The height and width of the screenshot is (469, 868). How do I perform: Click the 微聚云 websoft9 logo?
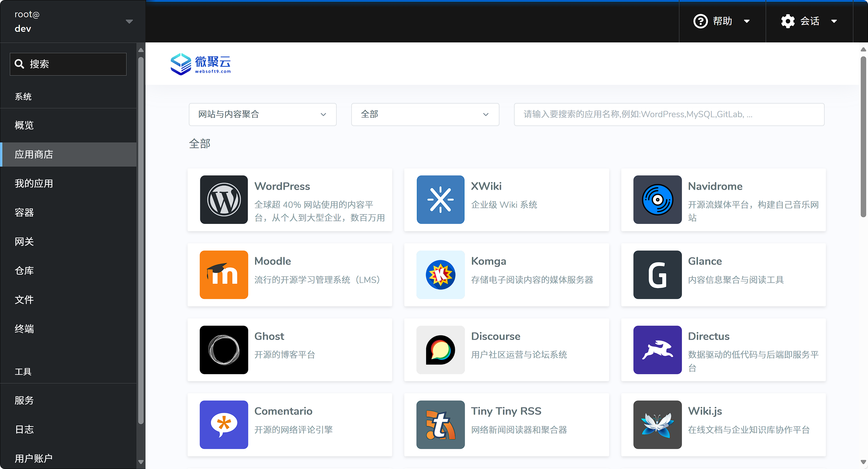(x=201, y=64)
